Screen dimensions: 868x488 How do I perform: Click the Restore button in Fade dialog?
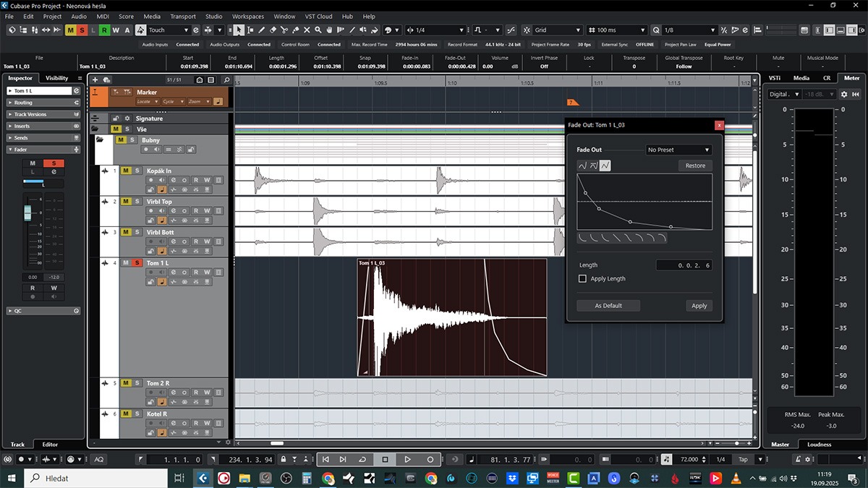(695, 166)
